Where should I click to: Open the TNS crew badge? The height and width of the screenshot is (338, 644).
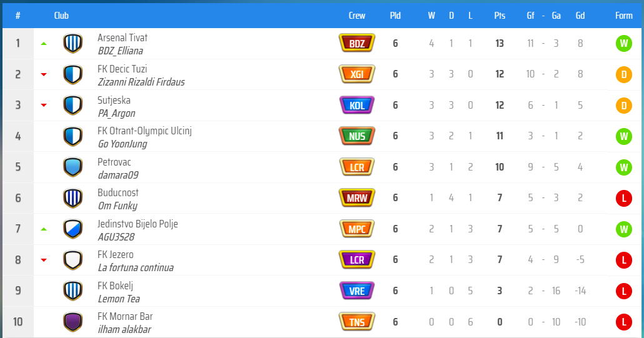[357, 322]
